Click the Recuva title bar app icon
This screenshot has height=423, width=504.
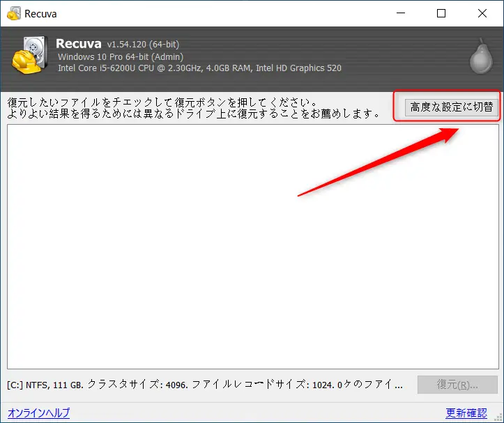tap(14, 13)
